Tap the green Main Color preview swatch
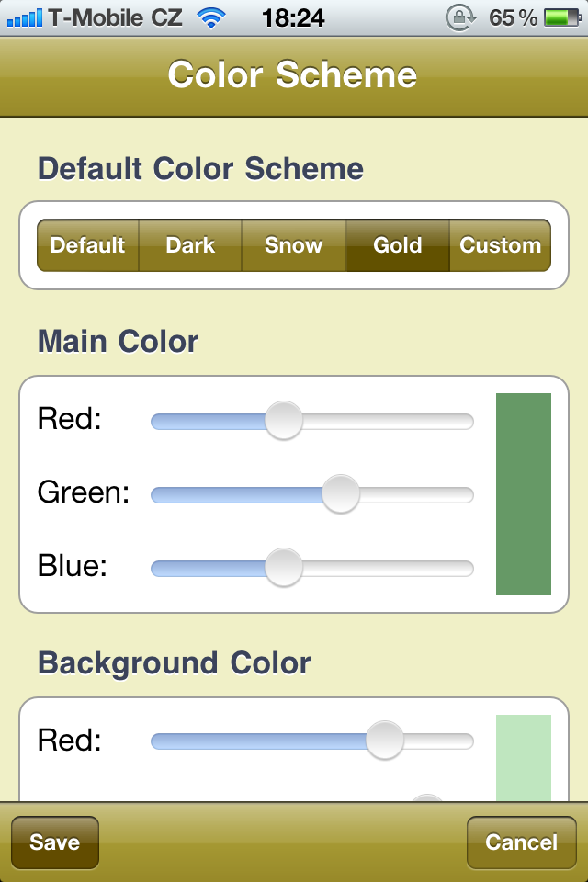The width and height of the screenshot is (588, 882). (x=524, y=494)
